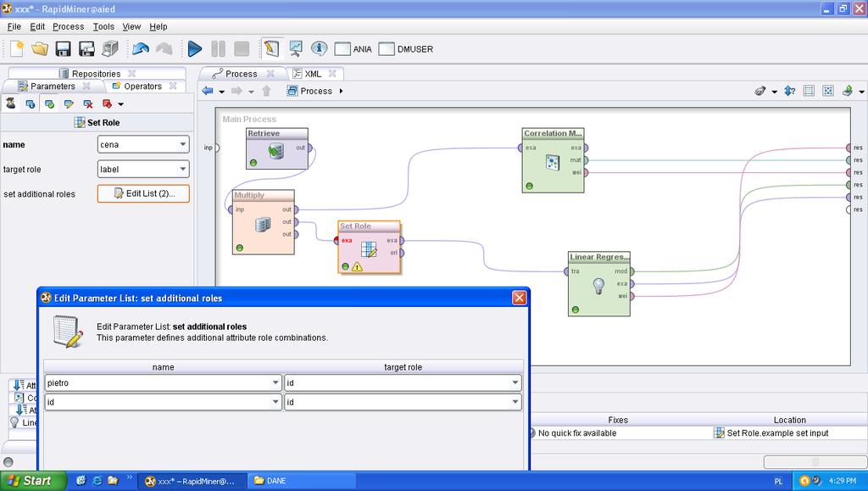Select the Multiply operator

tap(263, 222)
